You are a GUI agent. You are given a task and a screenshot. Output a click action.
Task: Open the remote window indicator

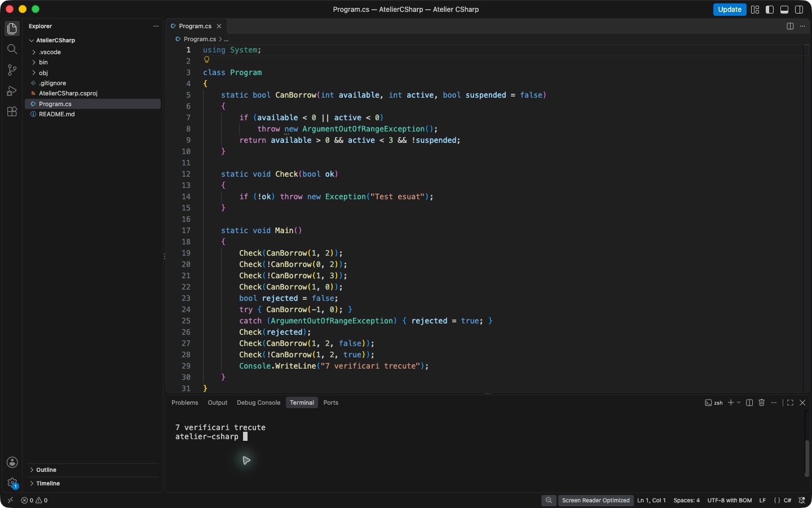(x=10, y=500)
